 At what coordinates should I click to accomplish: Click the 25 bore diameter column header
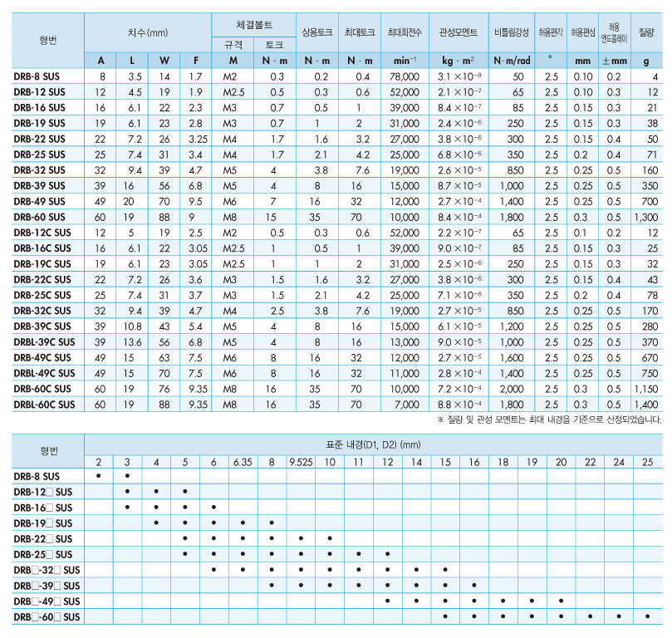pyautogui.click(x=647, y=461)
